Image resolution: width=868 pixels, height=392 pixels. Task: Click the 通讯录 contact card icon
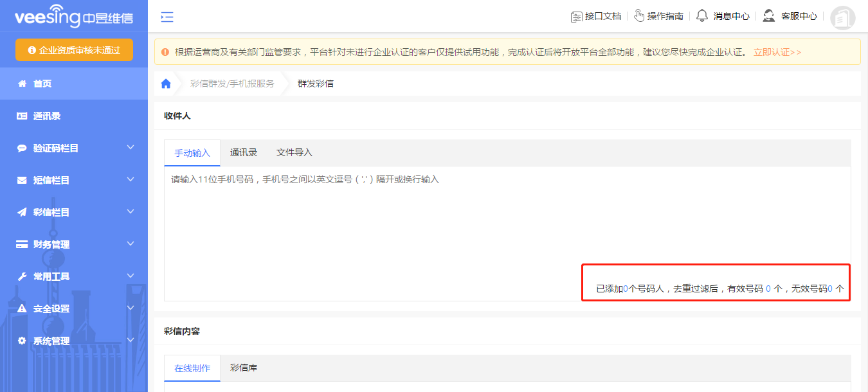coord(22,116)
